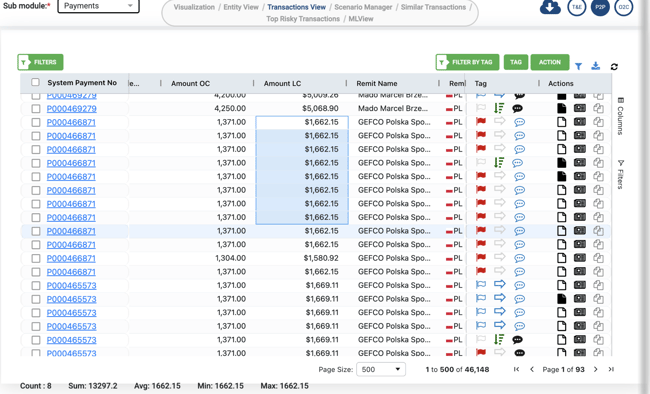650x394 pixels.
Task: Open the P000466871 link in the 1,304.00 row
Action: pos(71,258)
